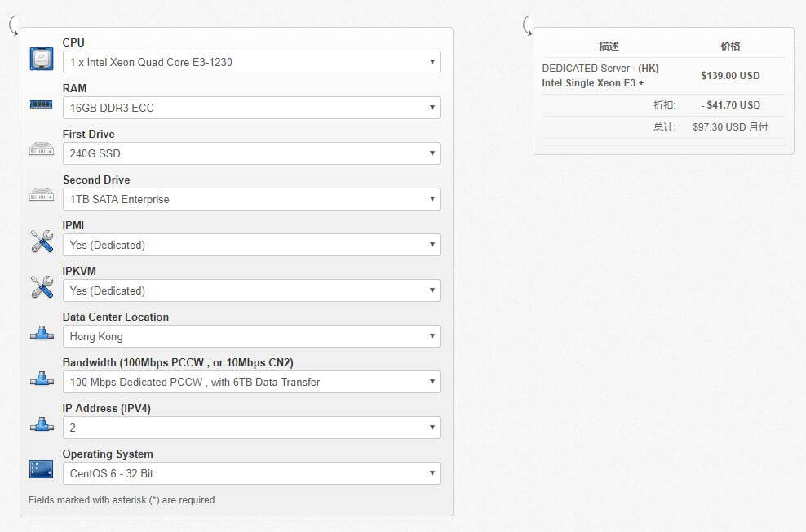Click the IPKVM wrench tools icon
Screen dimensions: 806x532
click(x=42, y=287)
